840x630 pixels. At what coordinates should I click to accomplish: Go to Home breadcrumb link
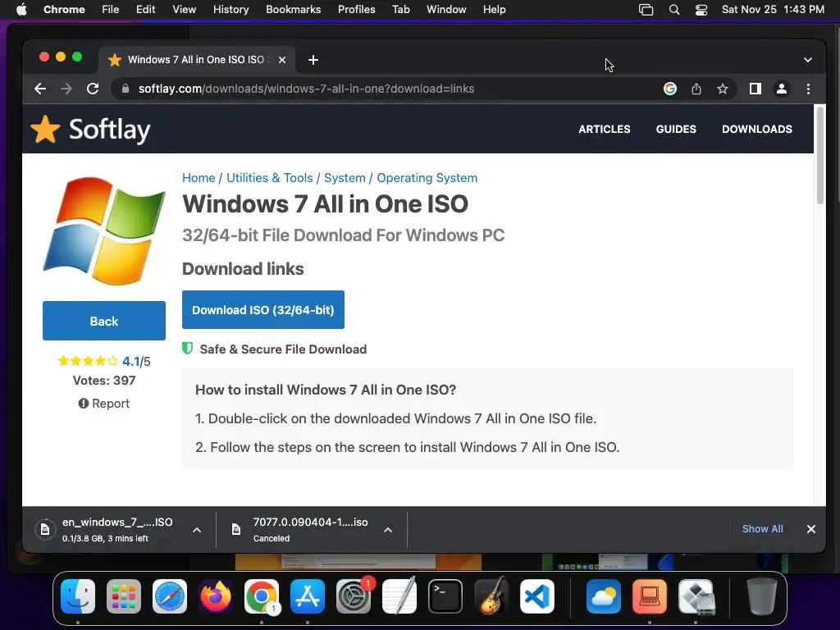(199, 178)
